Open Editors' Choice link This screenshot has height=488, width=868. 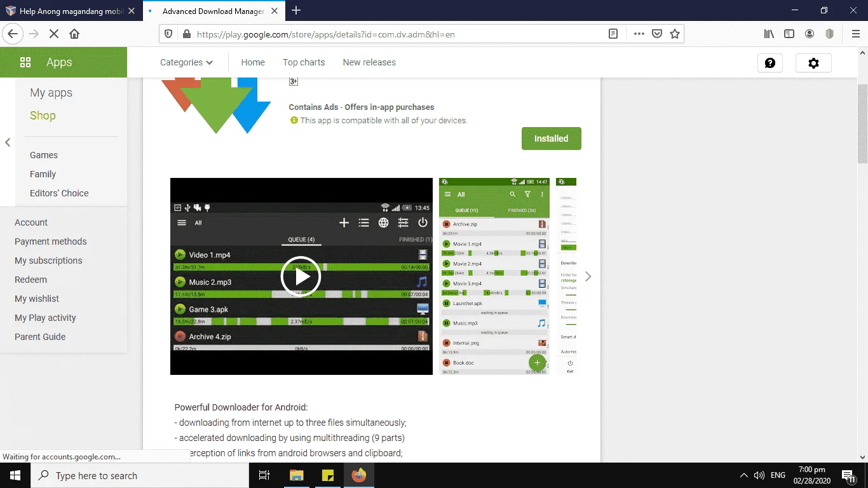(x=59, y=193)
